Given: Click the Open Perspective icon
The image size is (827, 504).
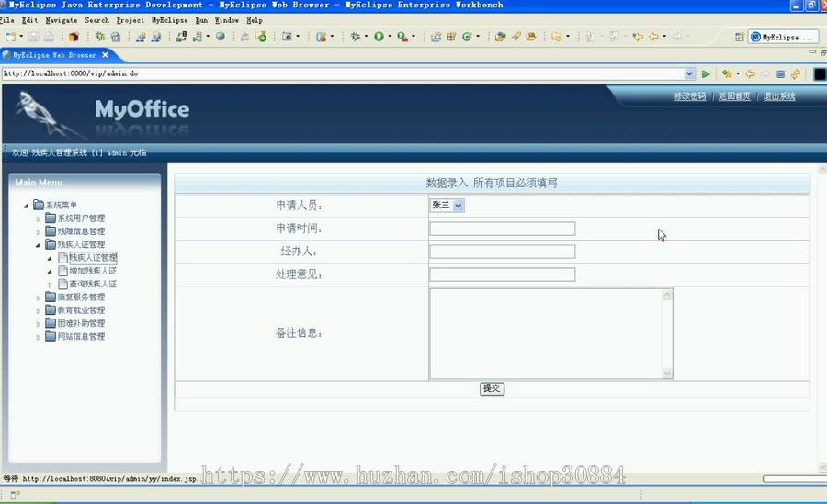Looking at the screenshot, I should (x=740, y=37).
